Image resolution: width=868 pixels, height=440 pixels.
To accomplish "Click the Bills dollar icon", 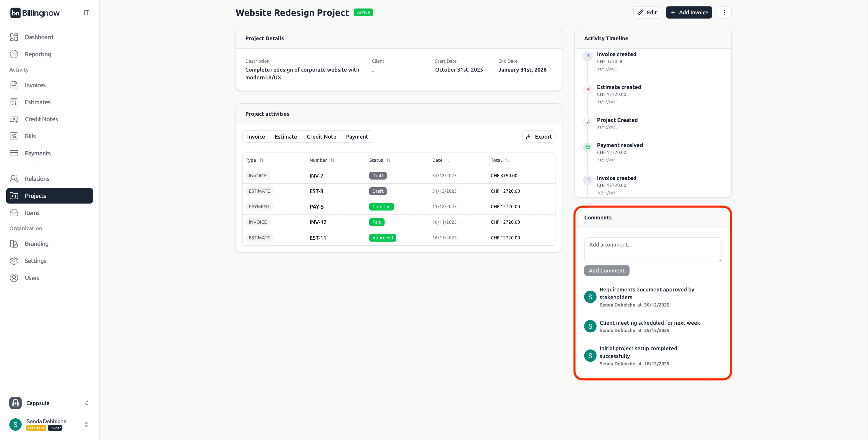I will pyautogui.click(x=14, y=136).
